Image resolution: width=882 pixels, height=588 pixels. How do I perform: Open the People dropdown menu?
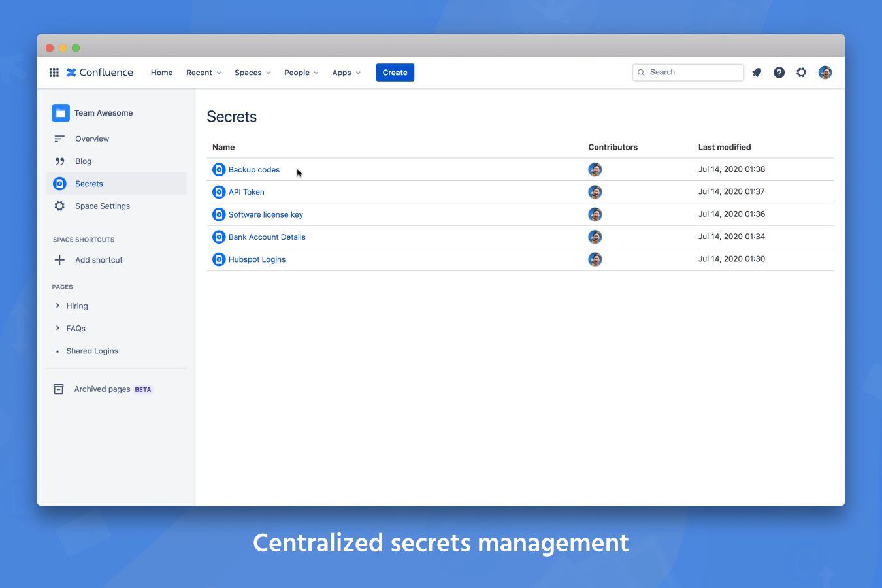301,73
